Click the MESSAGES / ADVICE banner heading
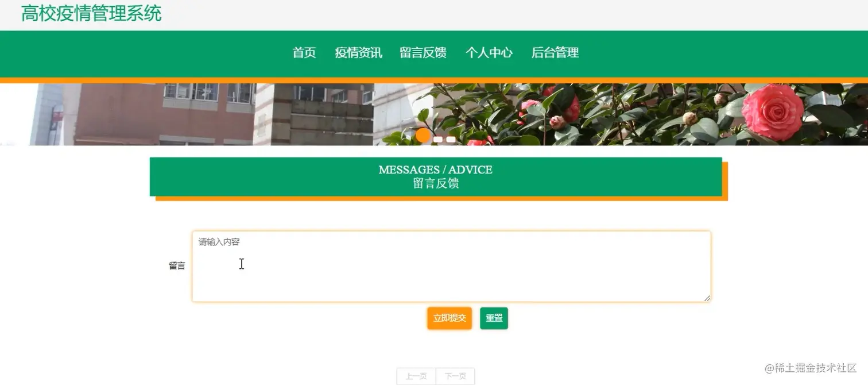This screenshot has width=868, height=385. [x=435, y=170]
